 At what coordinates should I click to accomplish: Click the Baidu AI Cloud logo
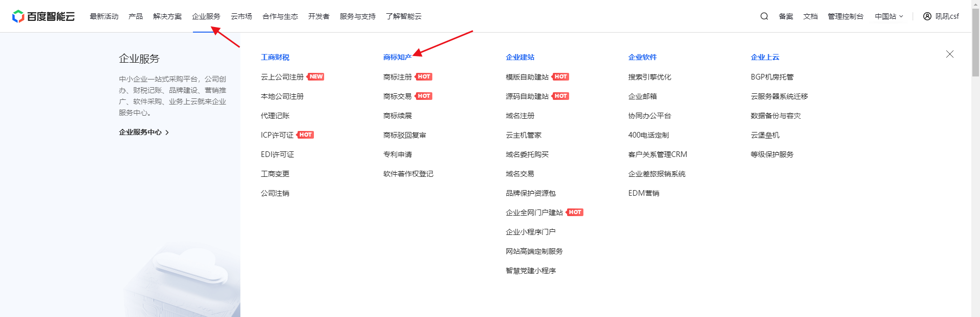pos(43,16)
